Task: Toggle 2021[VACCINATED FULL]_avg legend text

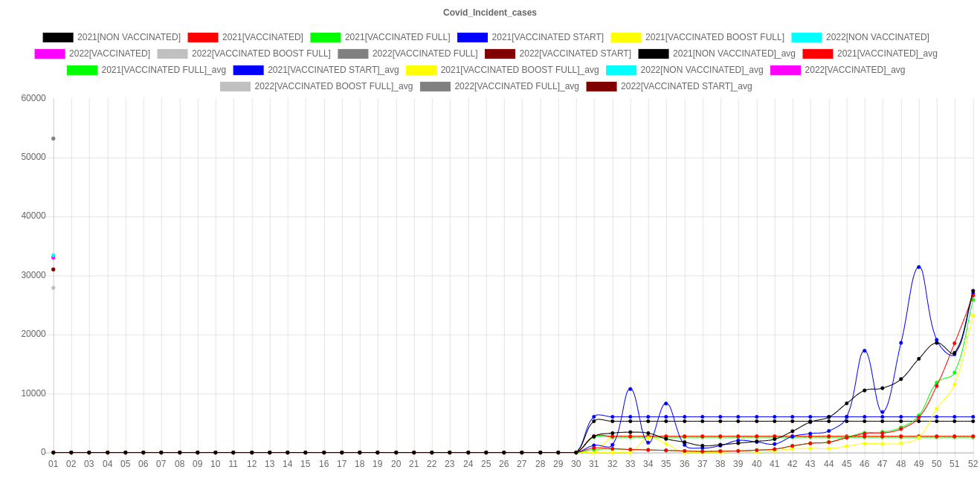Action: coord(164,70)
